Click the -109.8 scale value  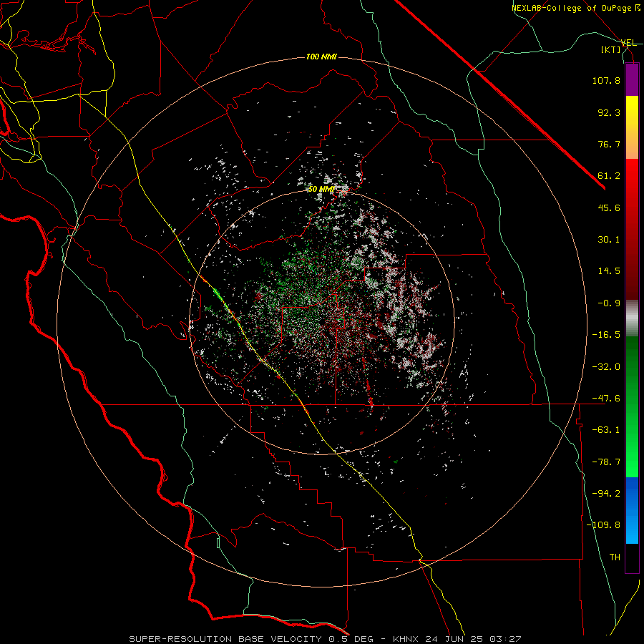coord(604,525)
